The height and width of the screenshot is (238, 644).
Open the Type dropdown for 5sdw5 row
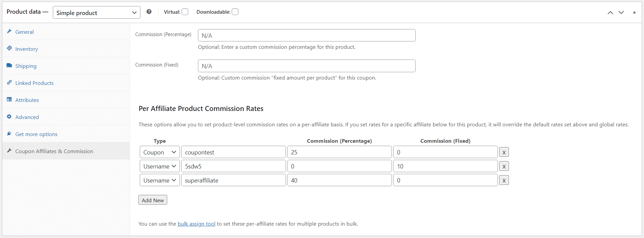click(x=160, y=166)
